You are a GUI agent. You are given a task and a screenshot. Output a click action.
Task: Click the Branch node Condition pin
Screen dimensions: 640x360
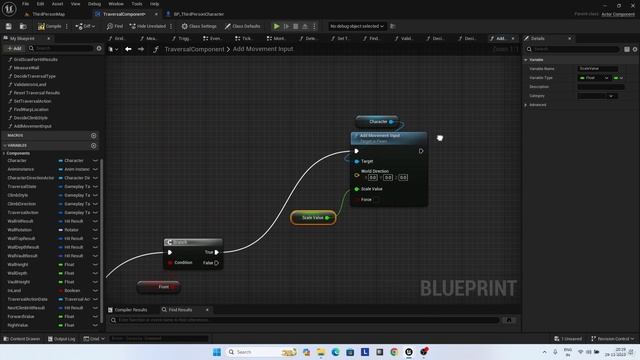coord(170,263)
